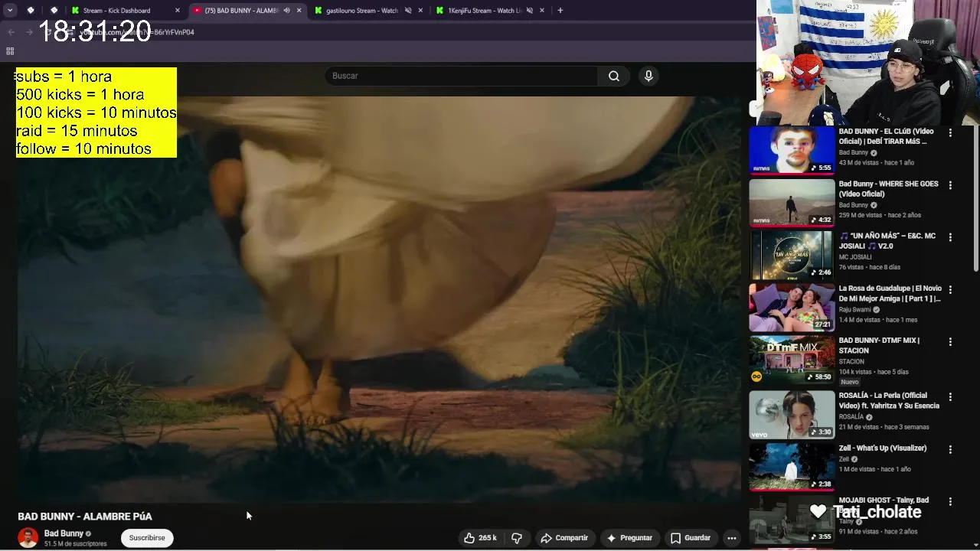Dislike the ALAMBRE PúA video

coord(517,538)
